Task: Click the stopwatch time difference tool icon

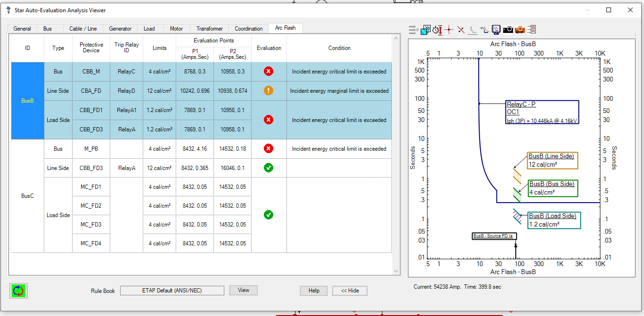Action: [x=437, y=30]
